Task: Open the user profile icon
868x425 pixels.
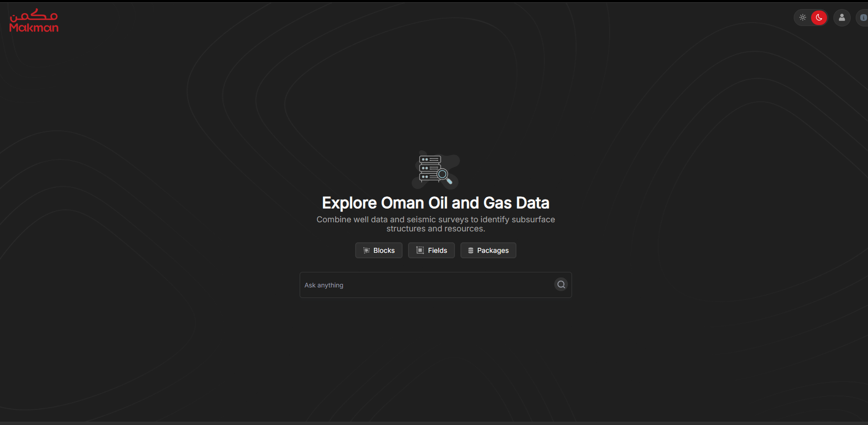Action: (x=842, y=18)
